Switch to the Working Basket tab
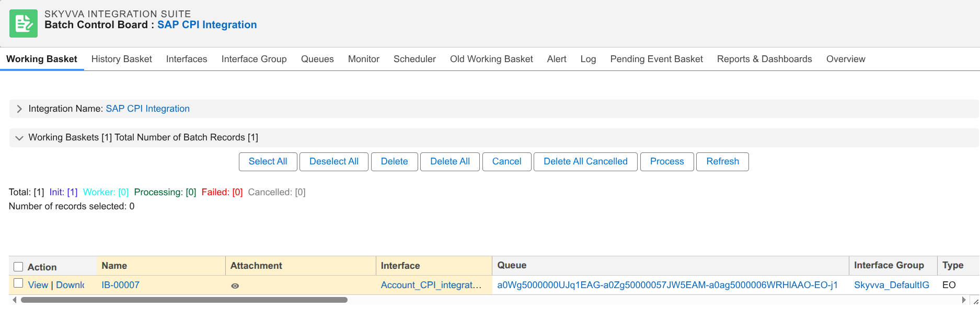The image size is (980, 309). [x=42, y=59]
